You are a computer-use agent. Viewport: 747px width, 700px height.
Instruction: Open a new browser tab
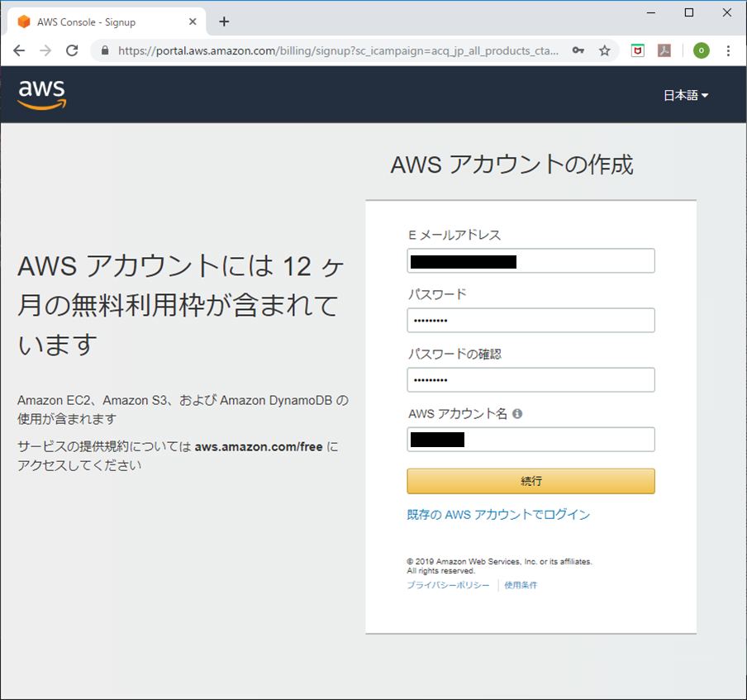[224, 22]
